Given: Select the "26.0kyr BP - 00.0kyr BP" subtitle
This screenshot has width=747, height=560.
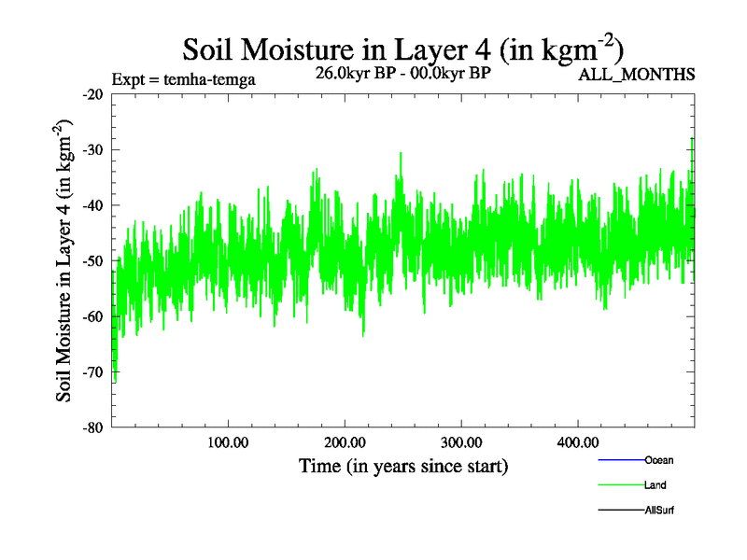Looking at the screenshot, I should click(403, 74).
